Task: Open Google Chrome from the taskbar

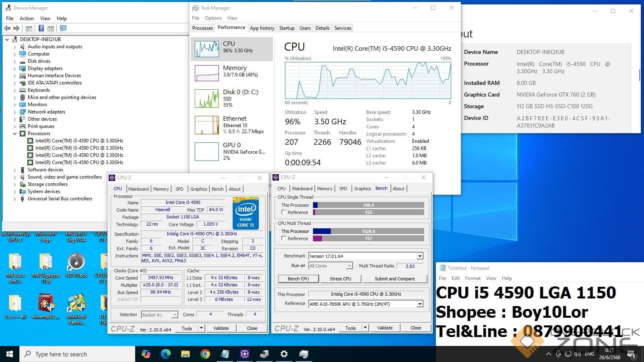Action: (205, 354)
